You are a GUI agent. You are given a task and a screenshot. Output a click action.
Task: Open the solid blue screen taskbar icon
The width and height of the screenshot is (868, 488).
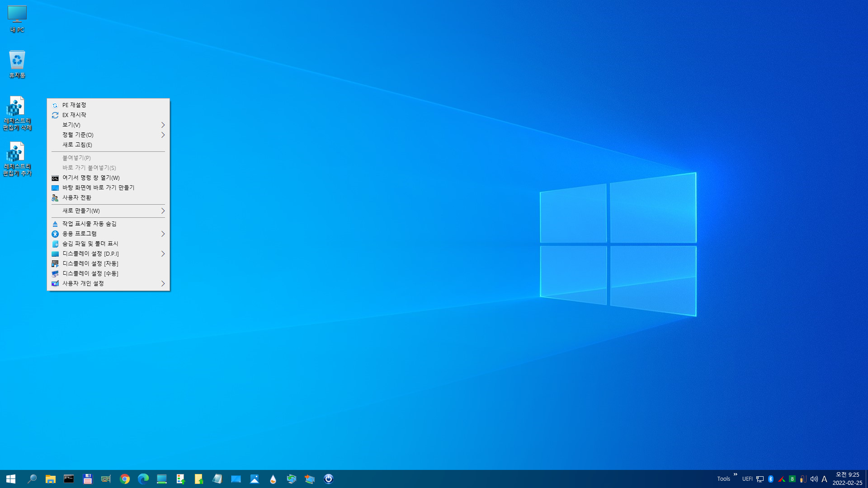[236, 479]
